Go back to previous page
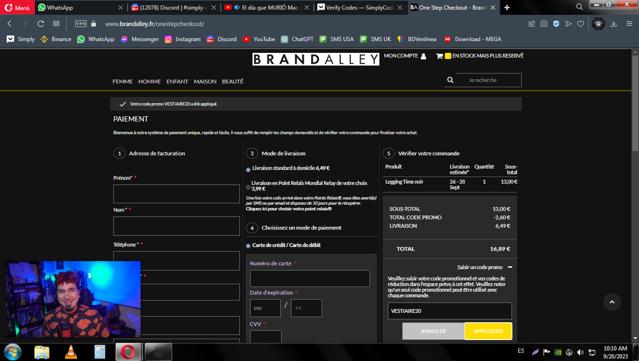Image resolution: width=639 pixels, height=361 pixels. [x=10, y=24]
